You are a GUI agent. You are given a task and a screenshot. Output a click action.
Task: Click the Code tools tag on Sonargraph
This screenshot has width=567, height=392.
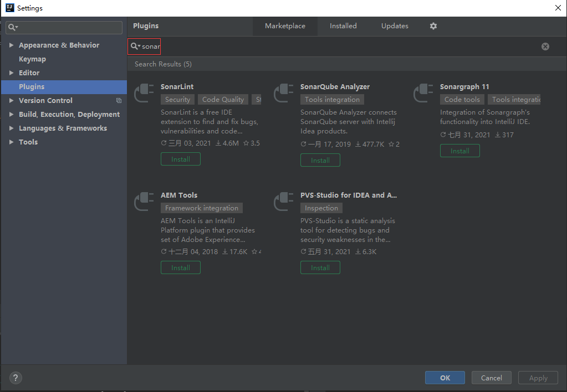(x=462, y=99)
